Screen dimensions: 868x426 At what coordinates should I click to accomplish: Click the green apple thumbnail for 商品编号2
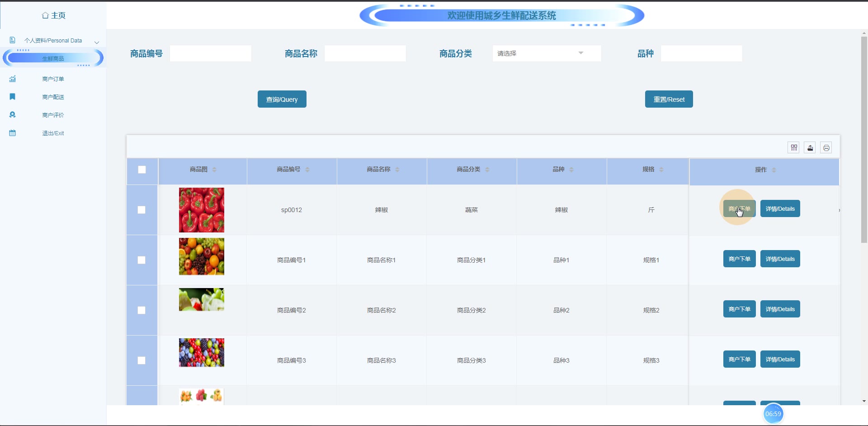tap(202, 299)
